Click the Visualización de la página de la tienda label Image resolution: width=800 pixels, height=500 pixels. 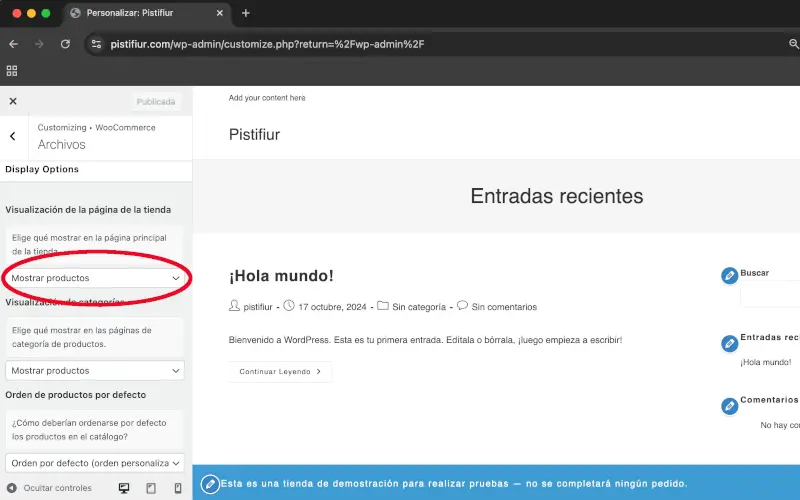pyautogui.click(x=88, y=210)
